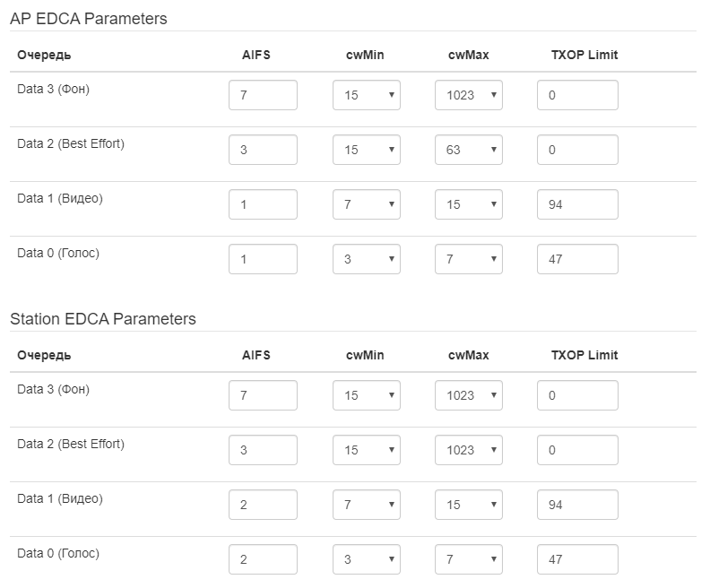
Task: Click Station AIFS field for Data 1 (Видео)
Action: [x=263, y=505]
